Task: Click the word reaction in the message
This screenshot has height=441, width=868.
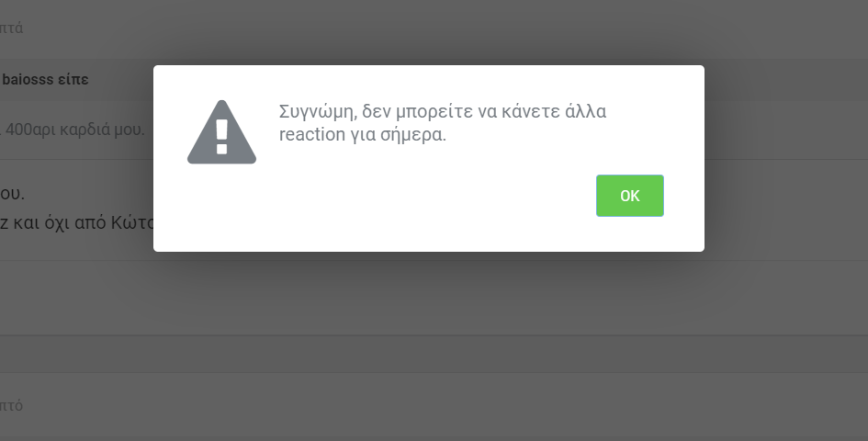Action: tap(312, 135)
